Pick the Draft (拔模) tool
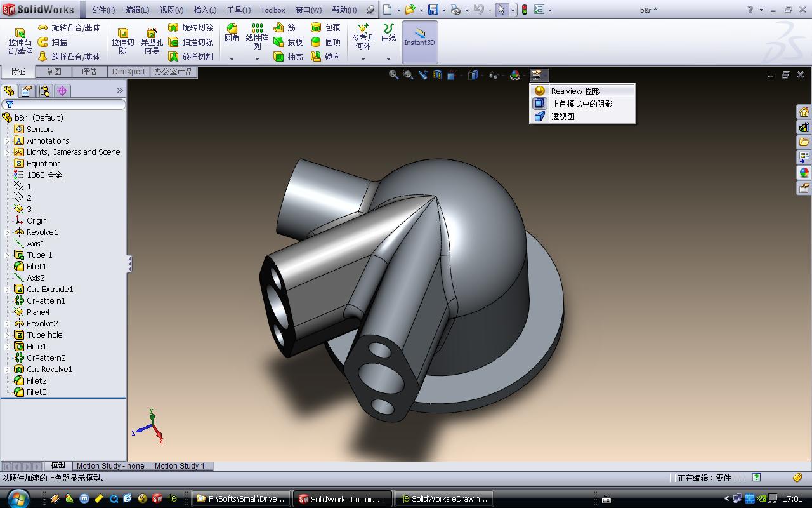Image resolution: width=812 pixels, height=508 pixels. (x=288, y=43)
